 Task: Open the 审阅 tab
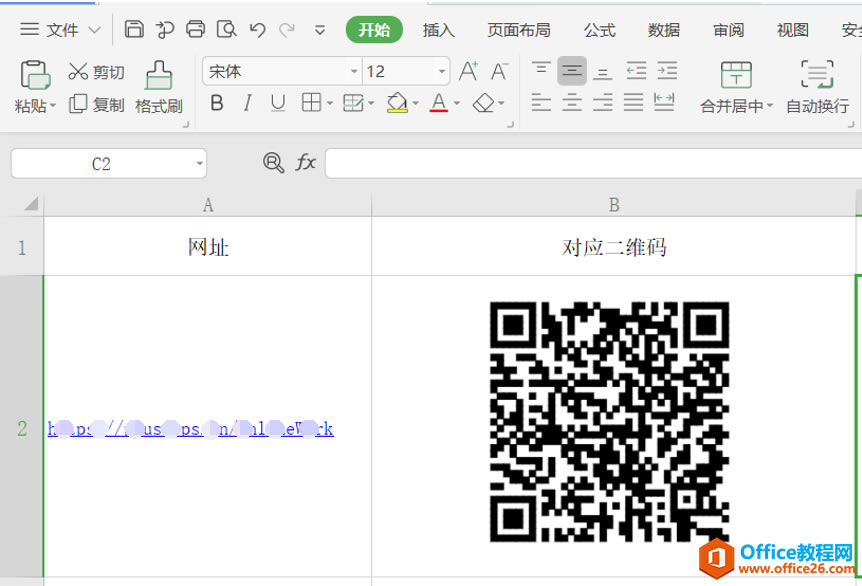point(728,30)
